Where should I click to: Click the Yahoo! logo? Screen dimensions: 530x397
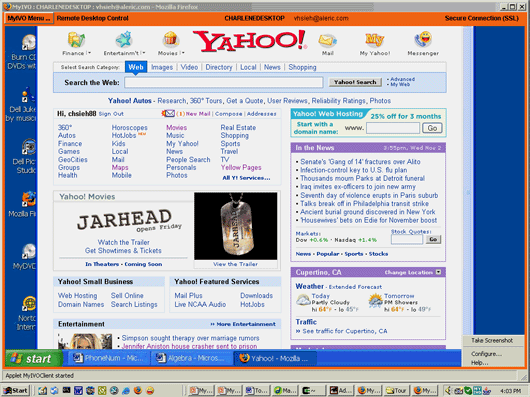[x=249, y=41]
